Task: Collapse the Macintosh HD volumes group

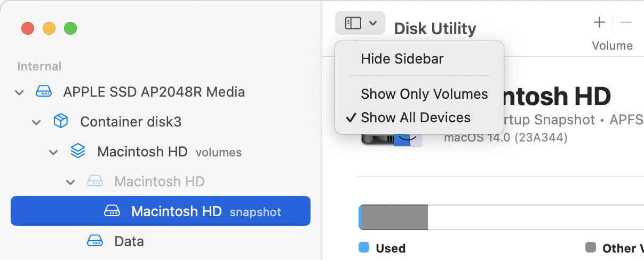Action: point(53,152)
